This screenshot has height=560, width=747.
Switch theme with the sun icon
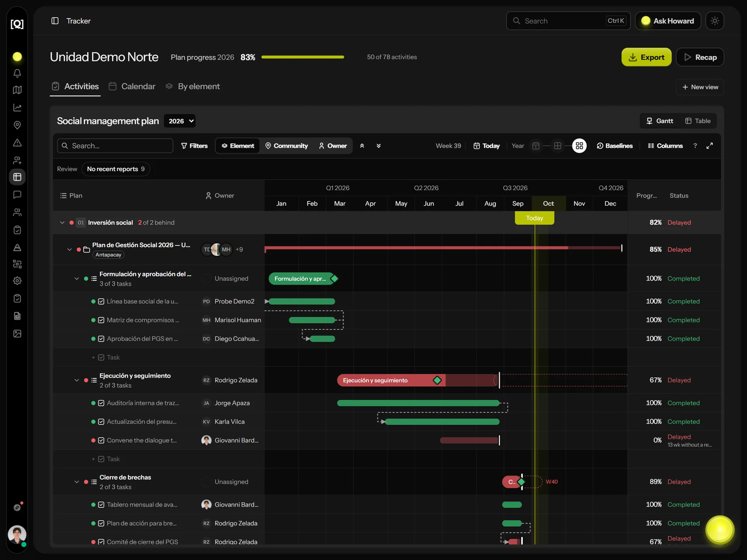[x=715, y=21]
